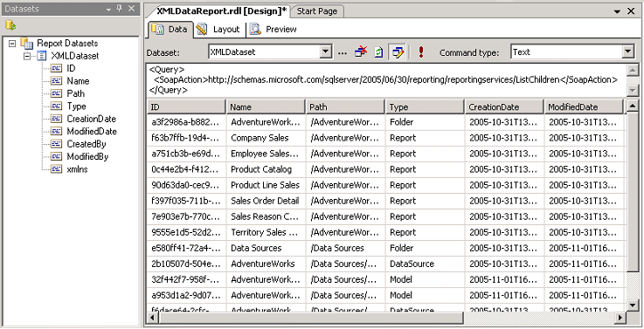Select the ID field in dataset tree

pyautogui.click(x=71, y=68)
